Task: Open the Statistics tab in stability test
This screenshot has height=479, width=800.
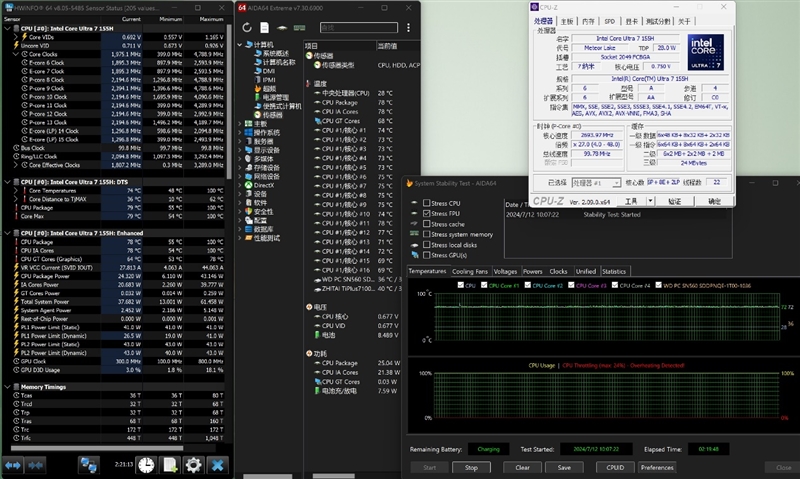Action: pos(614,271)
